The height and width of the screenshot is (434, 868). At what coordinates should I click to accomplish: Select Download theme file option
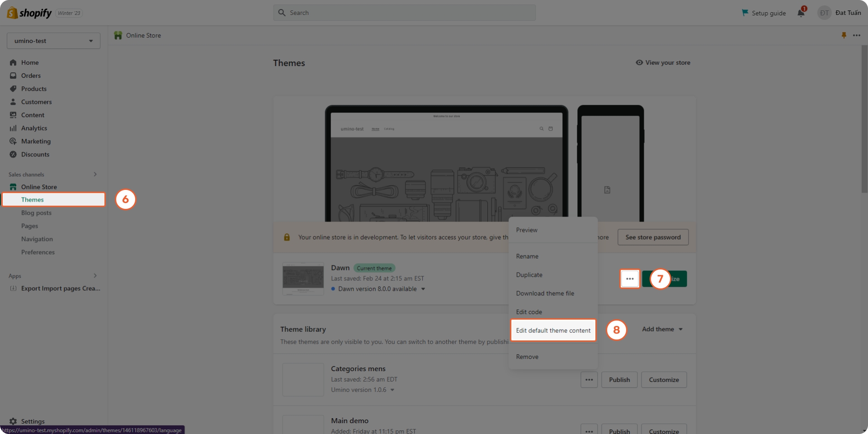pos(545,293)
